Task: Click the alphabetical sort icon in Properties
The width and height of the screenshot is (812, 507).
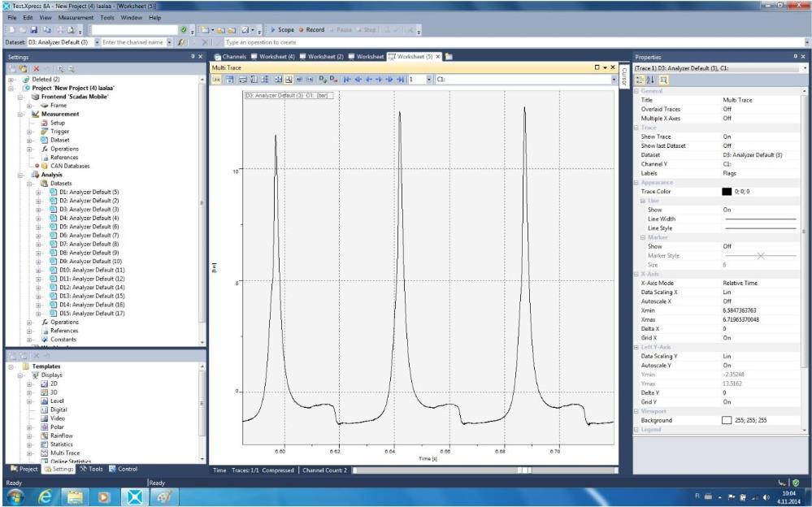Action: coord(650,80)
